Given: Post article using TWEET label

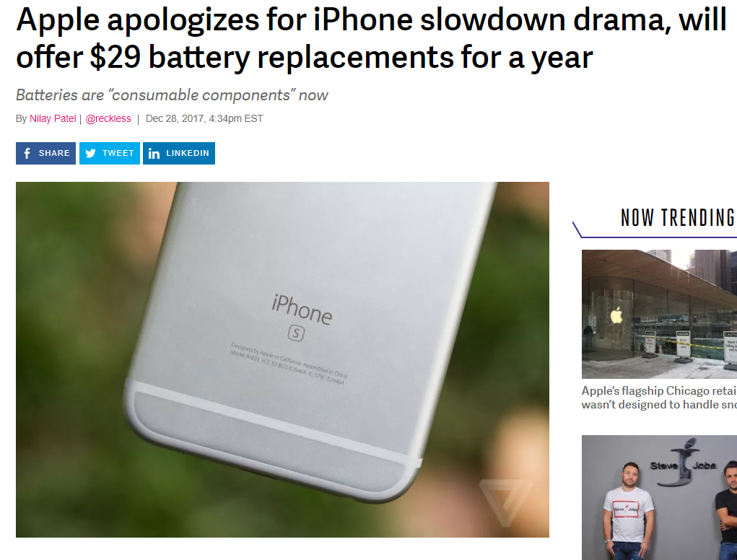Looking at the screenshot, I should click(x=118, y=153).
